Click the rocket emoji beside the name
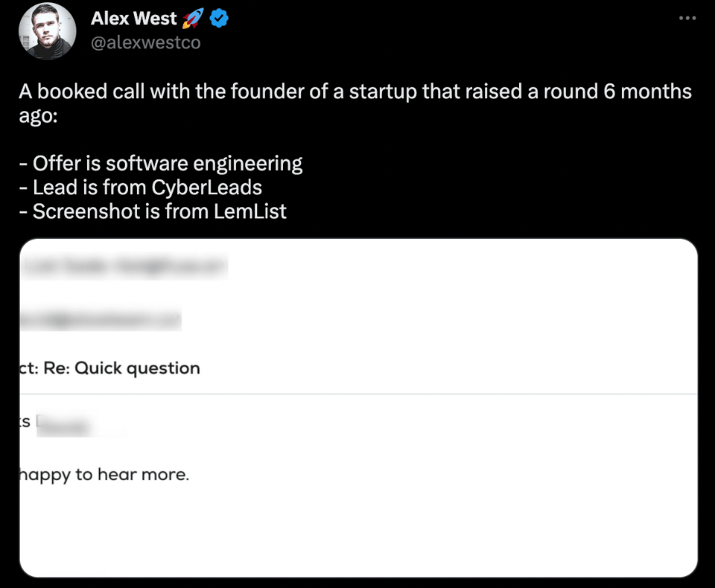This screenshot has width=715, height=588. coord(194,19)
